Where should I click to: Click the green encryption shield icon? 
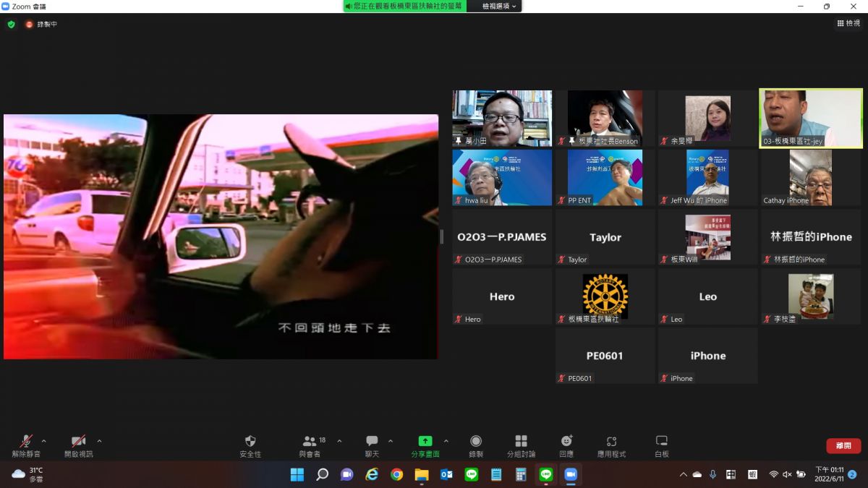click(x=11, y=24)
